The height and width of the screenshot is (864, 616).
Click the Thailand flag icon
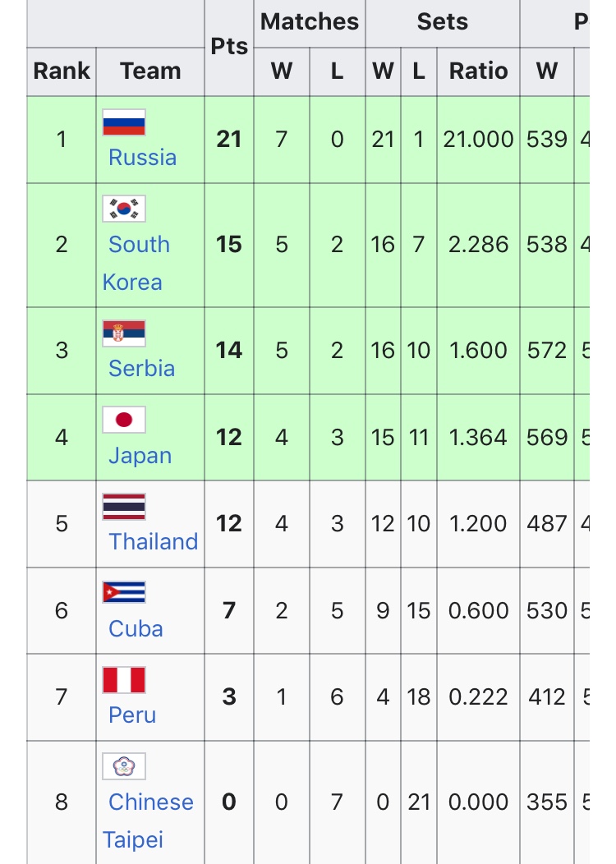[124, 507]
